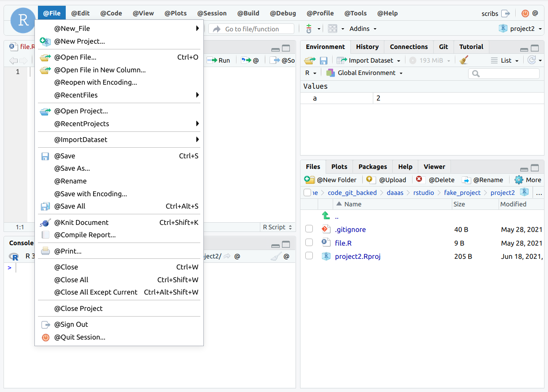Viewport: 548px width, 392px height.
Task: Open the R Script file type selector
Action: (278, 227)
